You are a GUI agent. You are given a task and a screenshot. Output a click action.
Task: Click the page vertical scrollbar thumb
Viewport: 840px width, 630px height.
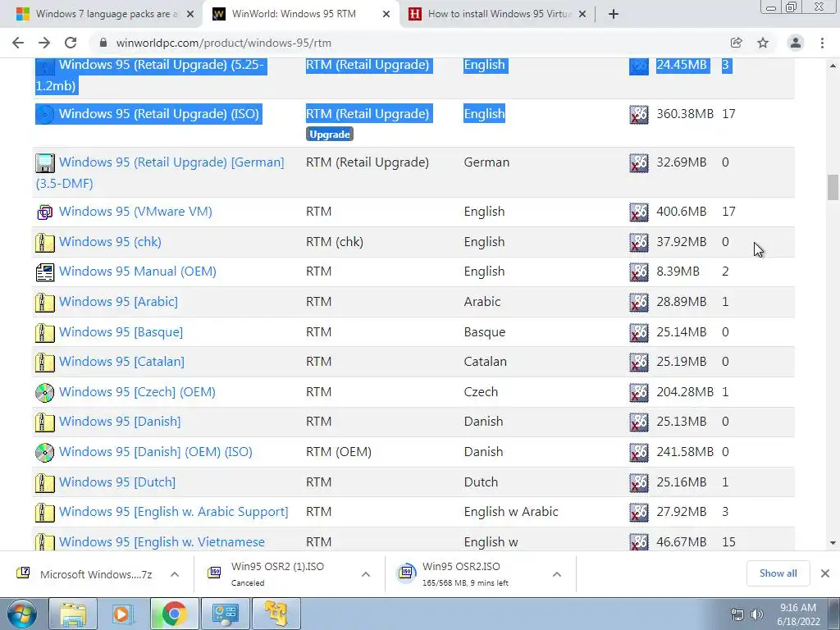pos(833,188)
